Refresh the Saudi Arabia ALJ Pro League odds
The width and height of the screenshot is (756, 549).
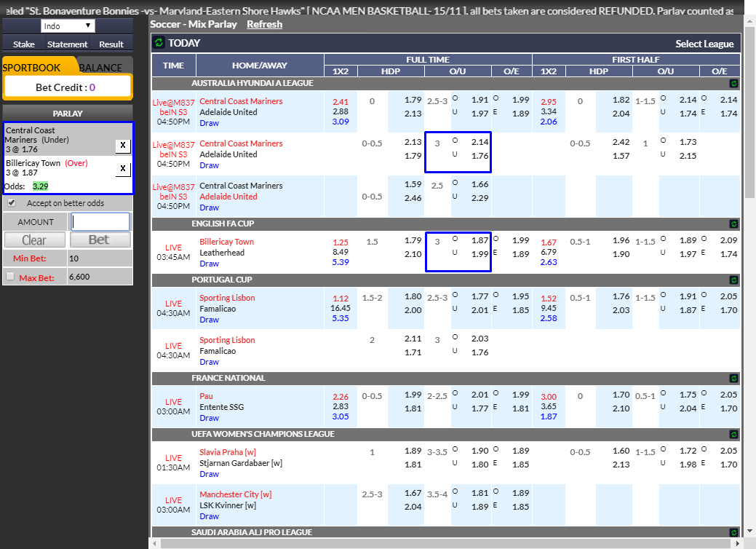tap(733, 532)
